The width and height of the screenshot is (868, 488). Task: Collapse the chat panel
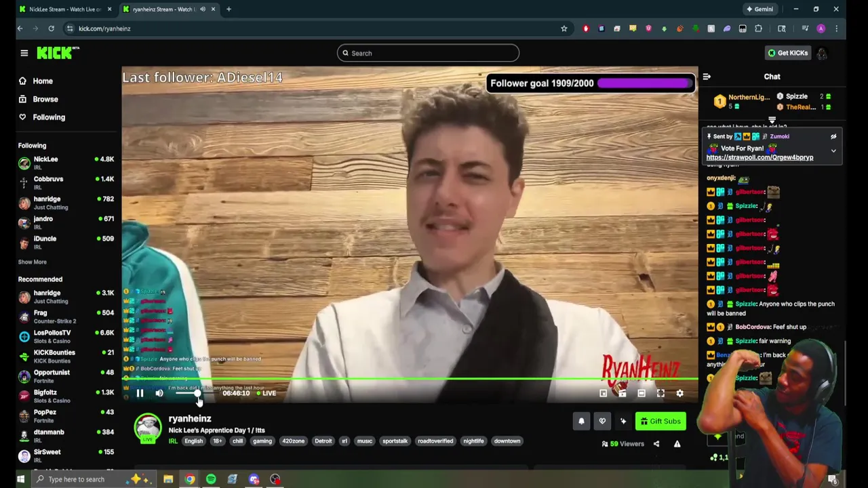point(707,77)
